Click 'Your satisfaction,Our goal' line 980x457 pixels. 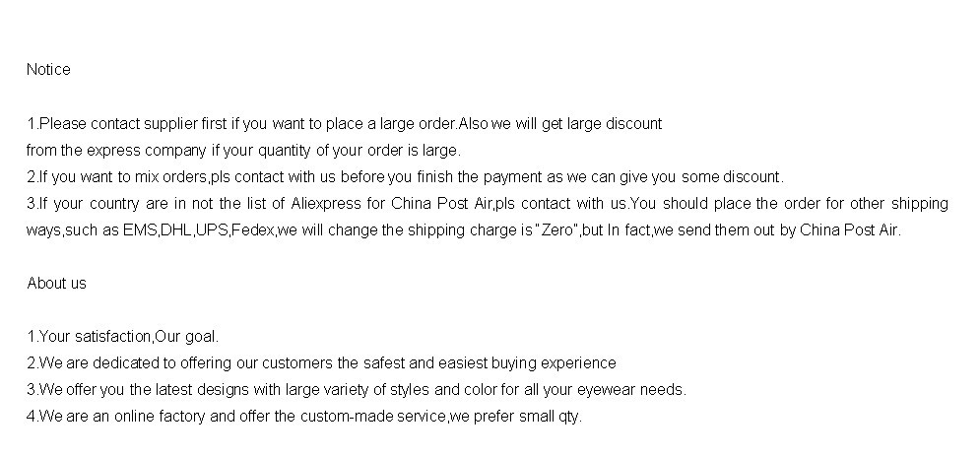click(122, 336)
